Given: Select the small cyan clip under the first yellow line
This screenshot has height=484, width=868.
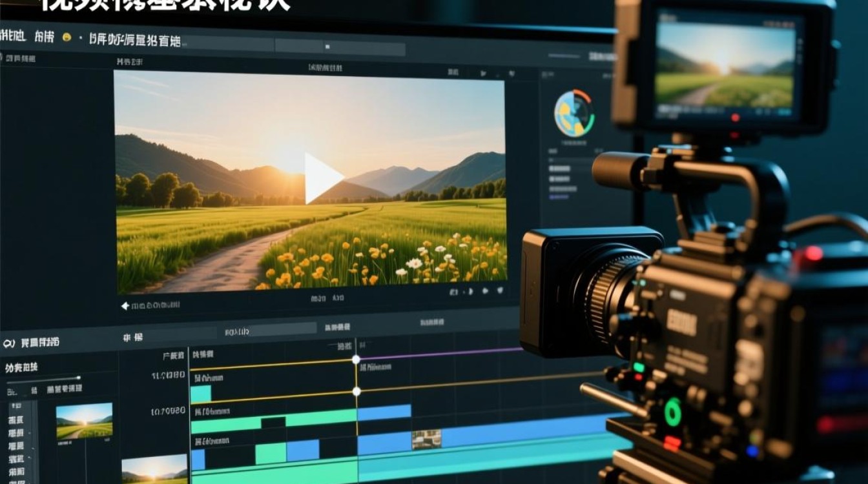Looking at the screenshot, I should tap(201, 394).
